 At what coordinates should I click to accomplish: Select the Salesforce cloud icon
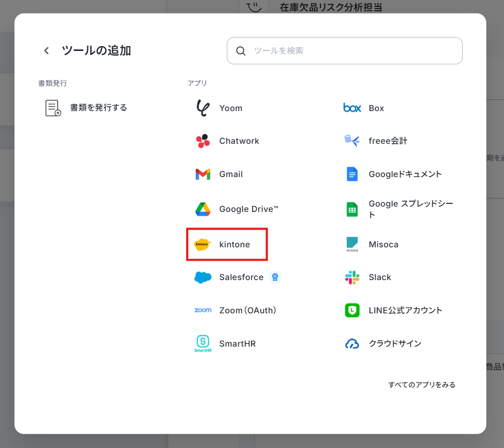point(203,277)
